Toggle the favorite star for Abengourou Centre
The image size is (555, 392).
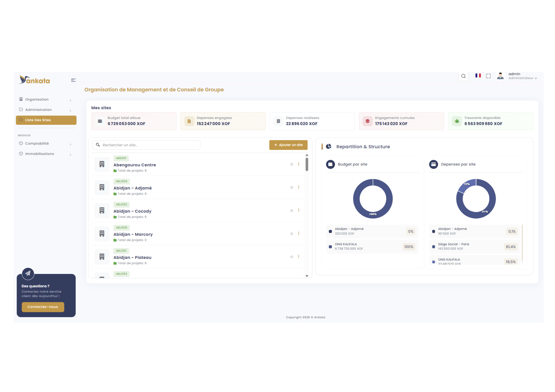(291, 164)
